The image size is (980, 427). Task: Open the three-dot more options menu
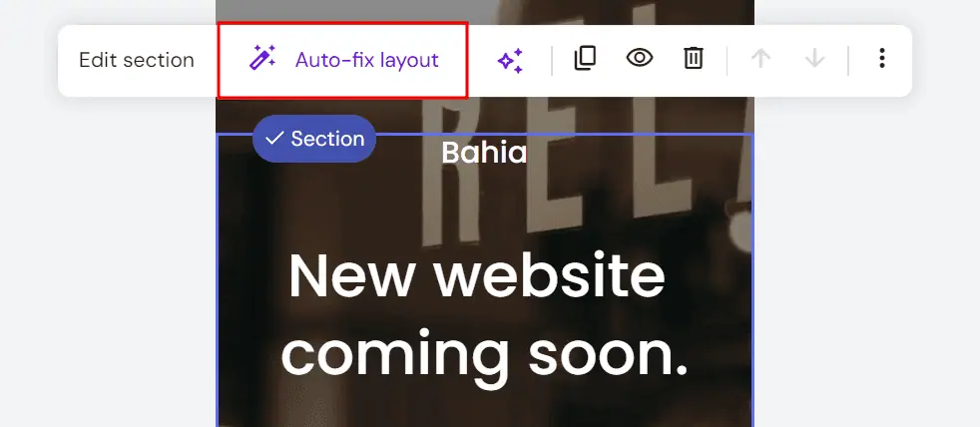882,58
